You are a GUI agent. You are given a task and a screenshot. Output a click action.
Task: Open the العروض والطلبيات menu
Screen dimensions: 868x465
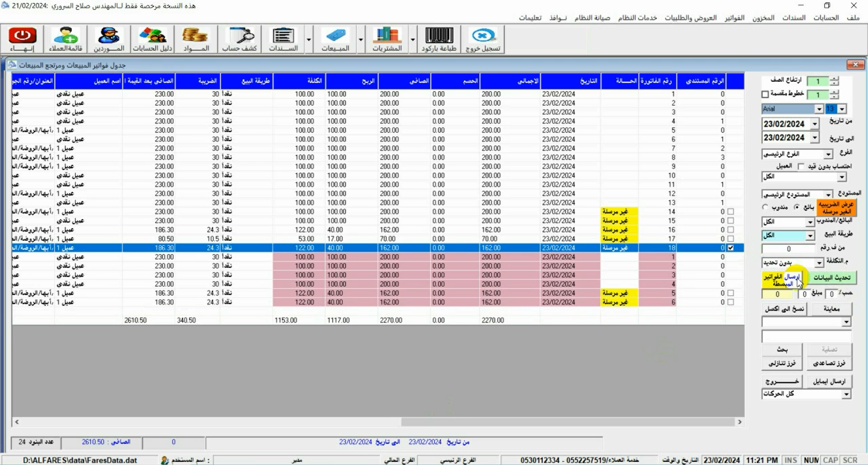pyautogui.click(x=691, y=18)
